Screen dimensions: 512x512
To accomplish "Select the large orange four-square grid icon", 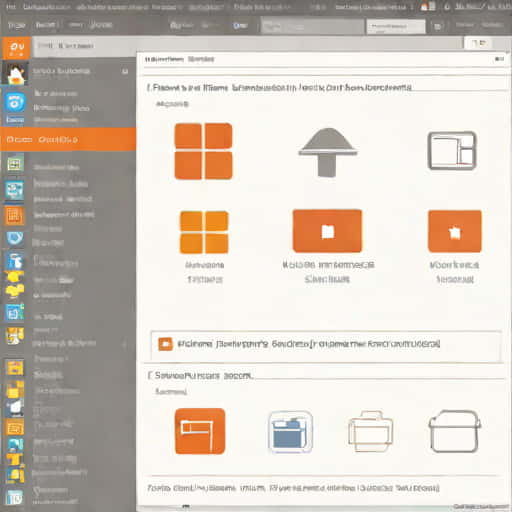I will pos(203,151).
